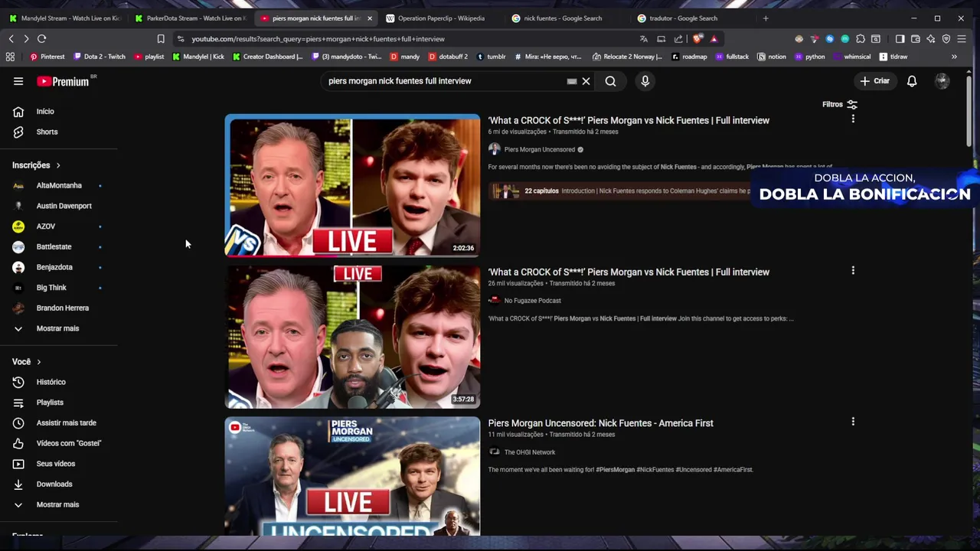The image size is (980, 551).
Task: Open the browser main hamburger menu
Action: point(963,38)
